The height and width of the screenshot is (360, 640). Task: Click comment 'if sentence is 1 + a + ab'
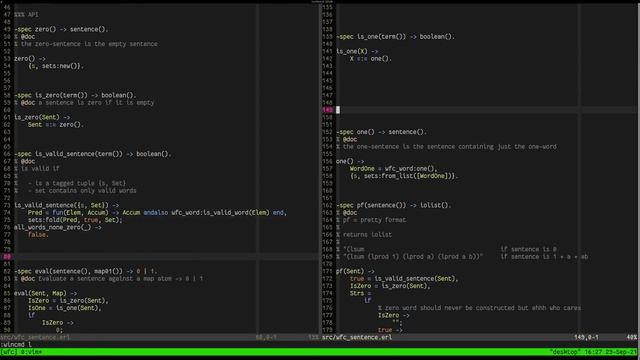tap(544, 257)
